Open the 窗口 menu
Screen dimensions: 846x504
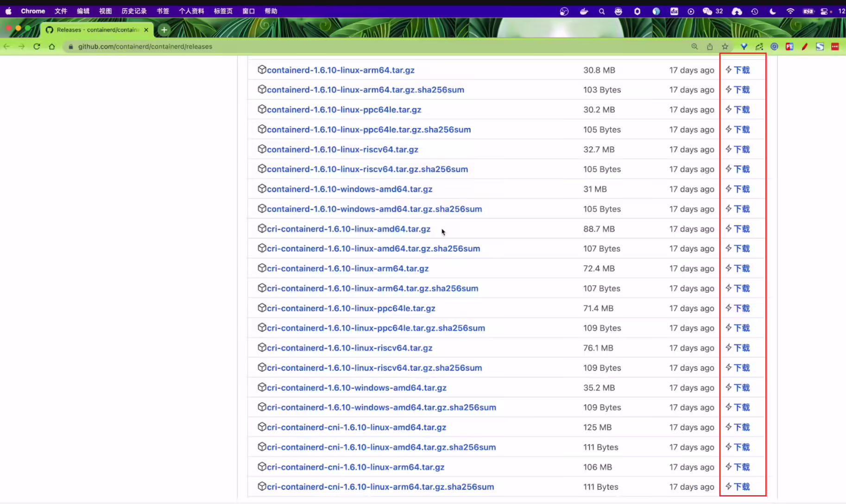249,11
